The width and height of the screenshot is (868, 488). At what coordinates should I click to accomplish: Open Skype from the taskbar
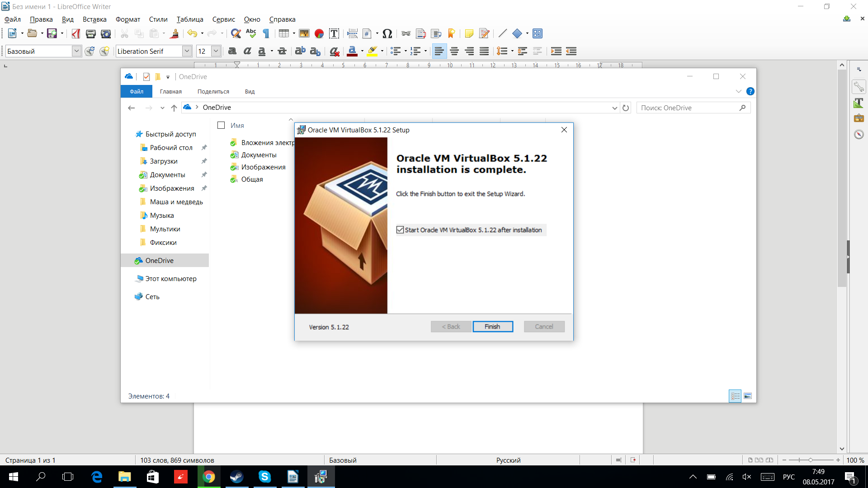264,477
